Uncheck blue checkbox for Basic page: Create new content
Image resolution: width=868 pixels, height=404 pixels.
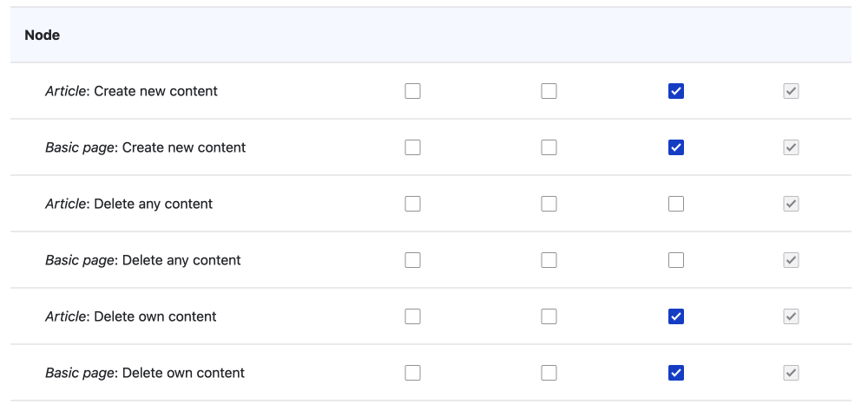676,147
